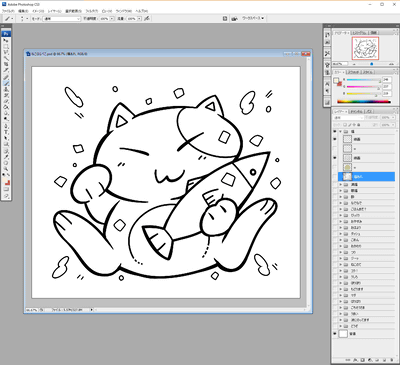Open the 編集(E) menu
400x365 pixels.
(x=23, y=11)
